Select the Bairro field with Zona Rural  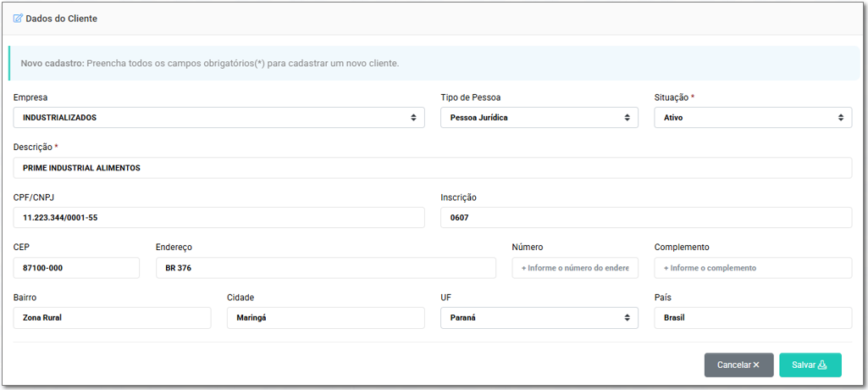click(112, 318)
